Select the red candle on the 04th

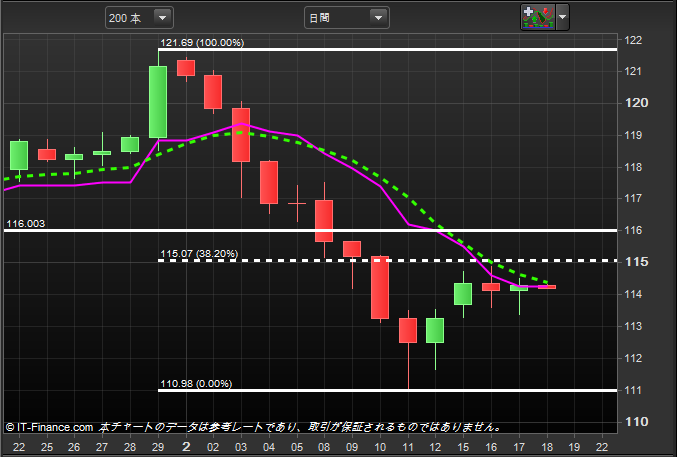tap(269, 182)
